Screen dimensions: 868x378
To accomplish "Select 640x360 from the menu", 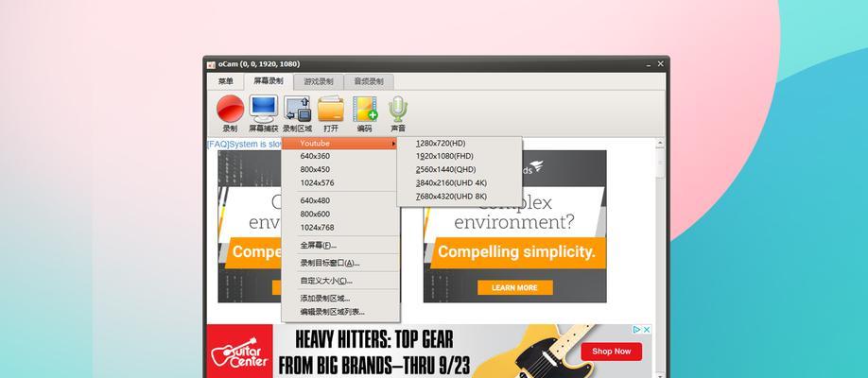I will (x=340, y=156).
